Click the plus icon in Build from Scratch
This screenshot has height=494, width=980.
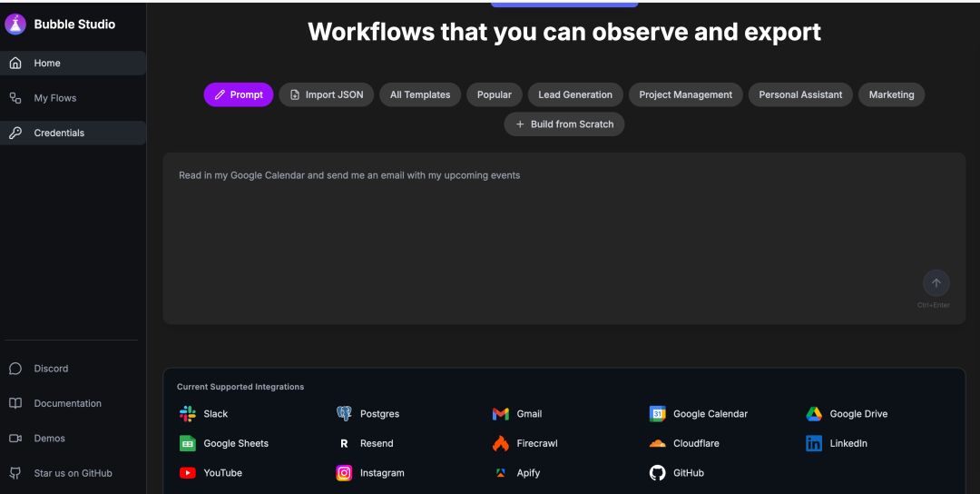click(x=520, y=124)
